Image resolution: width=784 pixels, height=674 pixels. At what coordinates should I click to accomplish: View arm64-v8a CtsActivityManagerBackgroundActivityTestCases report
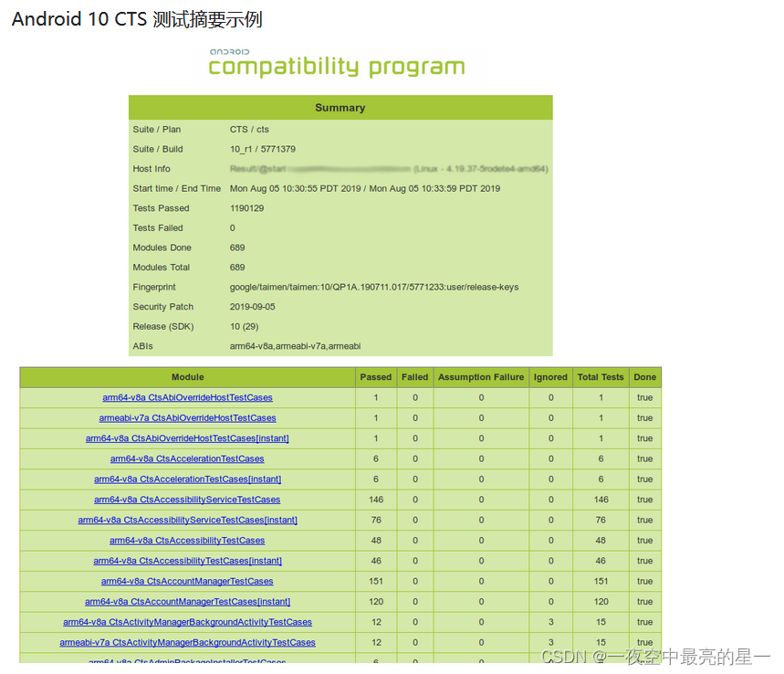tap(187, 622)
